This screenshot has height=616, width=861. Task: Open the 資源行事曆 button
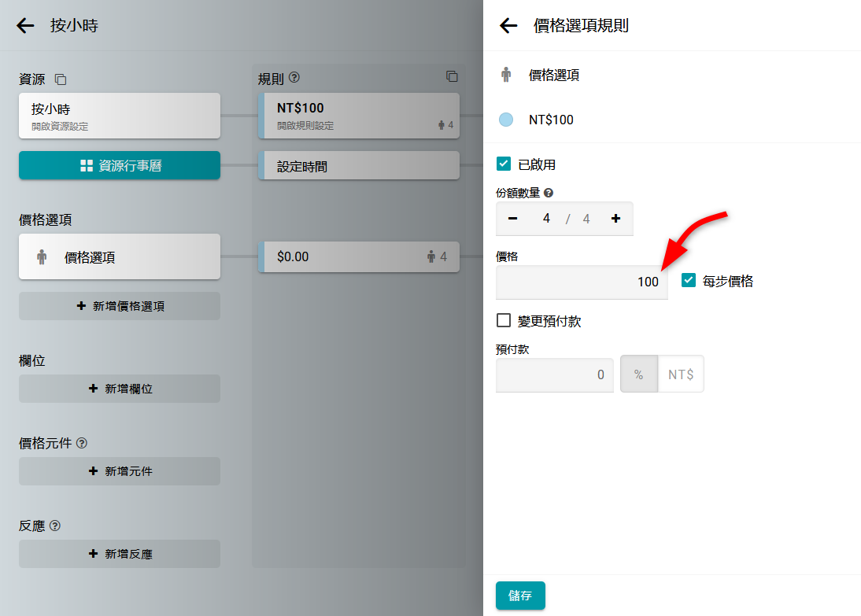pos(120,165)
